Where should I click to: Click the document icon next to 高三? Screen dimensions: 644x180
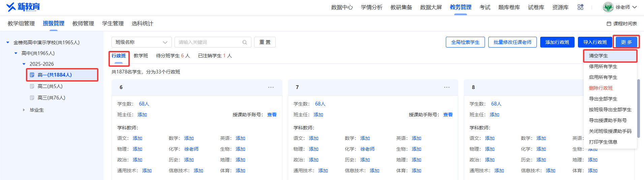(x=32, y=98)
